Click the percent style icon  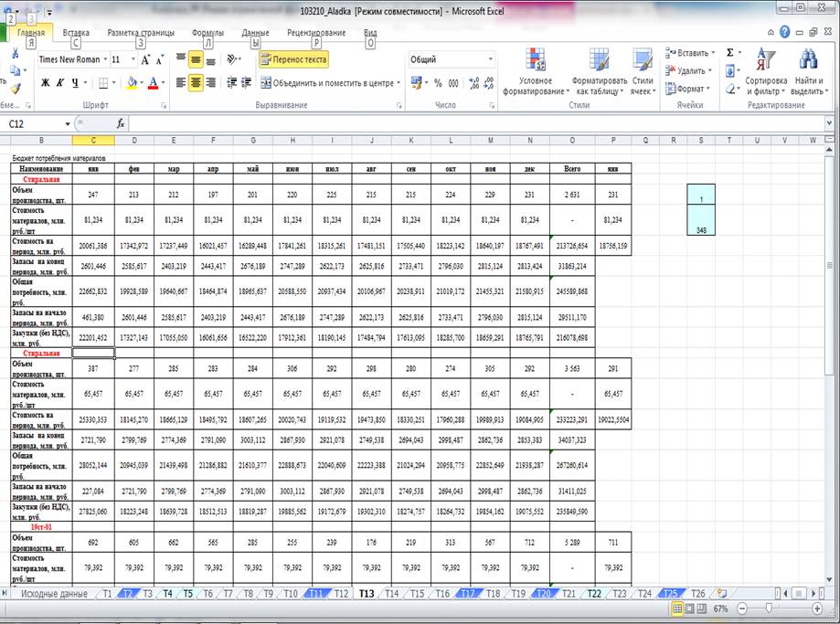(x=438, y=83)
